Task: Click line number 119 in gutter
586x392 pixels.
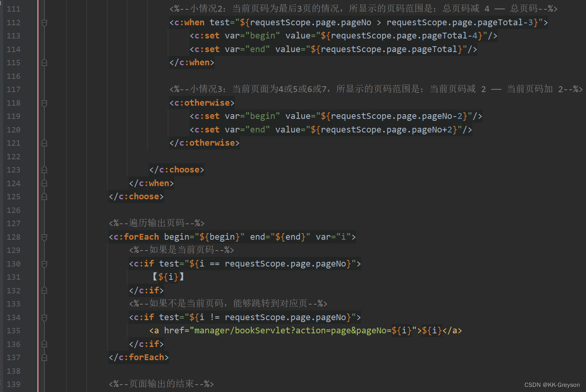Action: click(14, 116)
